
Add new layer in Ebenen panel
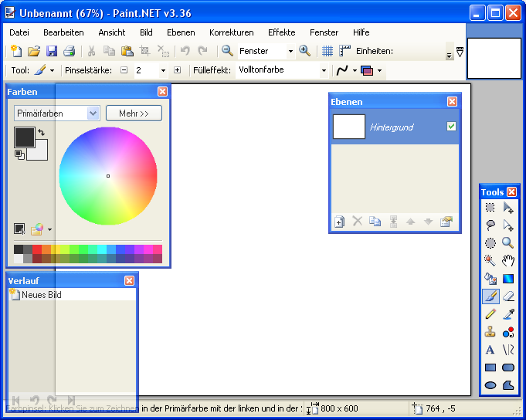[x=340, y=222]
